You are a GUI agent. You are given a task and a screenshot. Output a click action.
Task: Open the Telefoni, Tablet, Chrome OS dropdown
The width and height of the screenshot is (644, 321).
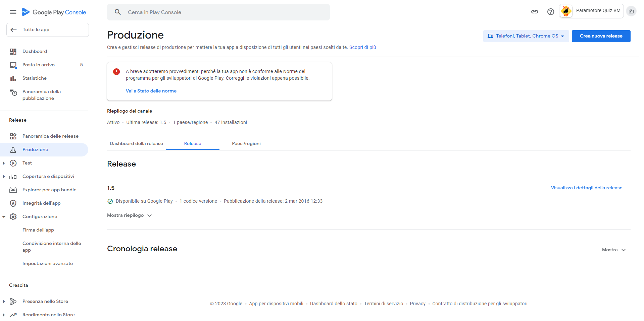tap(526, 36)
